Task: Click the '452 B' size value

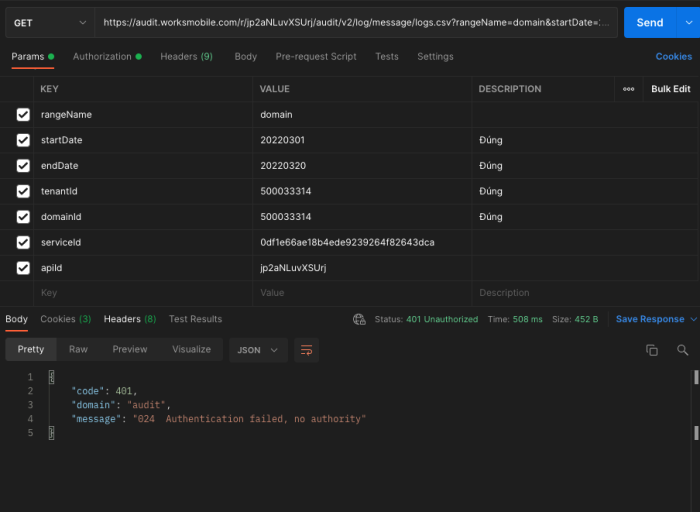Action: [586, 319]
